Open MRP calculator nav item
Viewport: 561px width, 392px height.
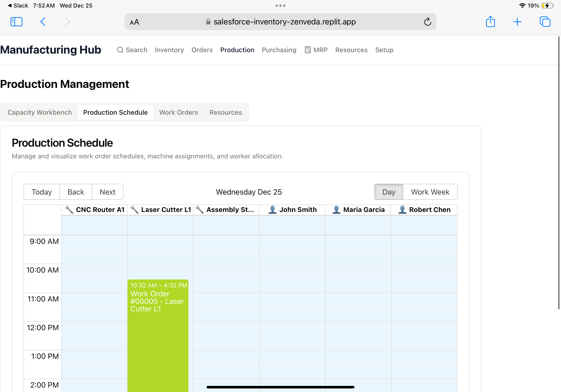click(316, 50)
